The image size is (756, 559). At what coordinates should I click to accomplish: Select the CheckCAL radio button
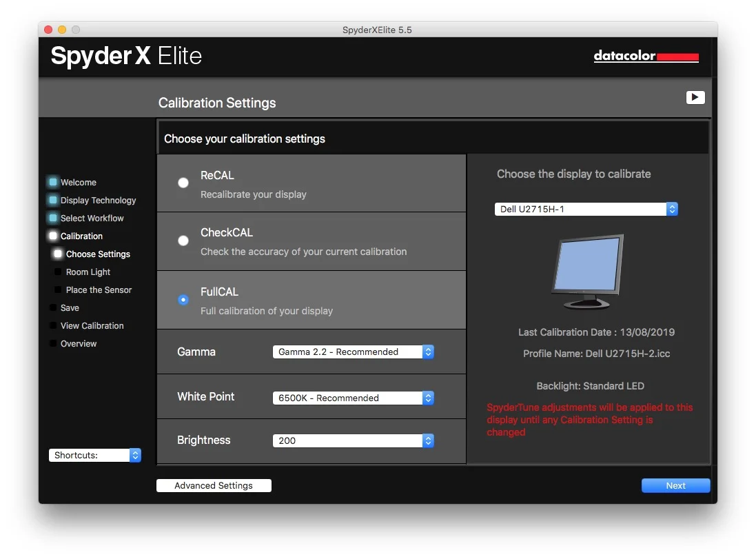pyautogui.click(x=183, y=240)
